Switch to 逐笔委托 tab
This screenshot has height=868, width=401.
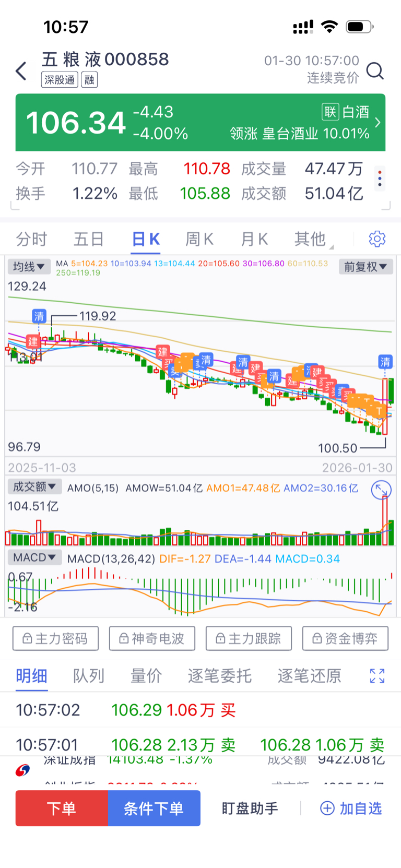pos(220,676)
